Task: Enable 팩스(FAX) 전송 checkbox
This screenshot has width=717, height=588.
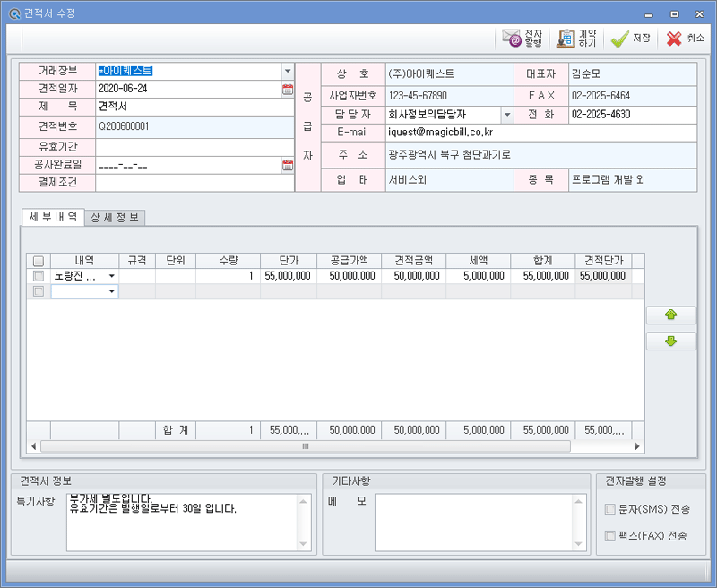Action: coord(610,536)
